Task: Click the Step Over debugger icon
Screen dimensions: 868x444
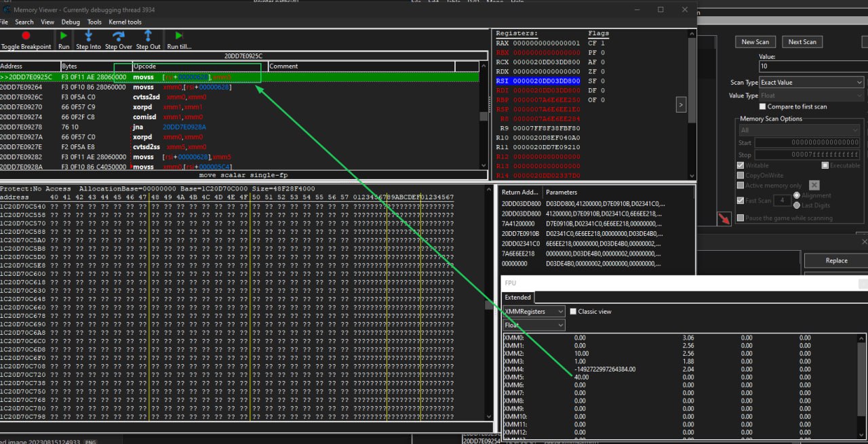Action: coord(119,36)
